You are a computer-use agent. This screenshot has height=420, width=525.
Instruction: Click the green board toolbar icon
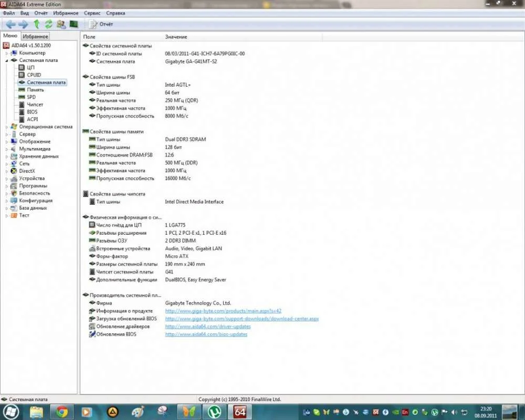tap(73, 24)
